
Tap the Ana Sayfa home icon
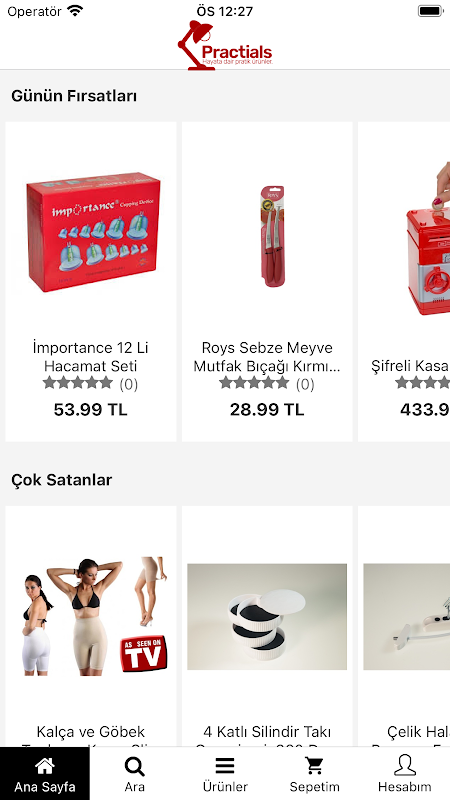[x=44, y=765]
